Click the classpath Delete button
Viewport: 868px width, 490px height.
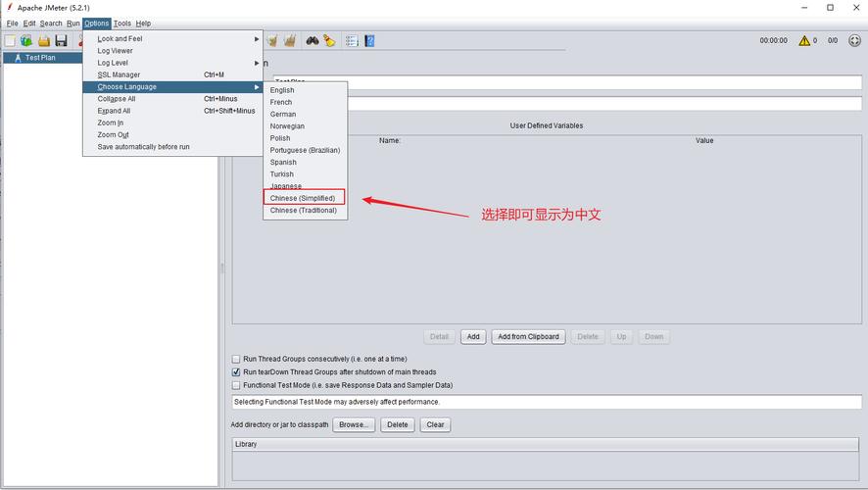[x=398, y=424]
